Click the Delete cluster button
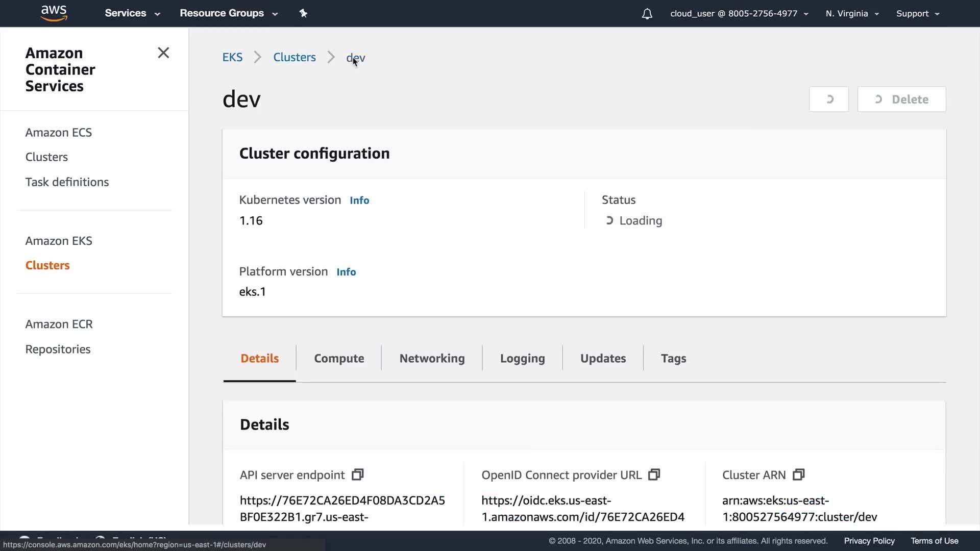 (901, 99)
